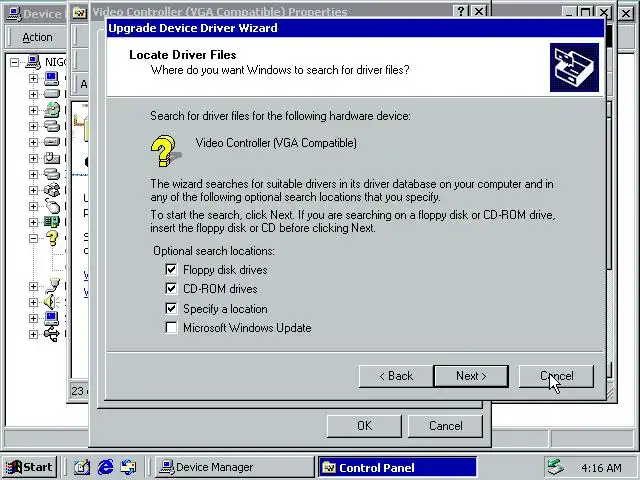The width and height of the screenshot is (640, 480).
Task: Expand the node beside the keyboard icon
Action: coord(33,158)
